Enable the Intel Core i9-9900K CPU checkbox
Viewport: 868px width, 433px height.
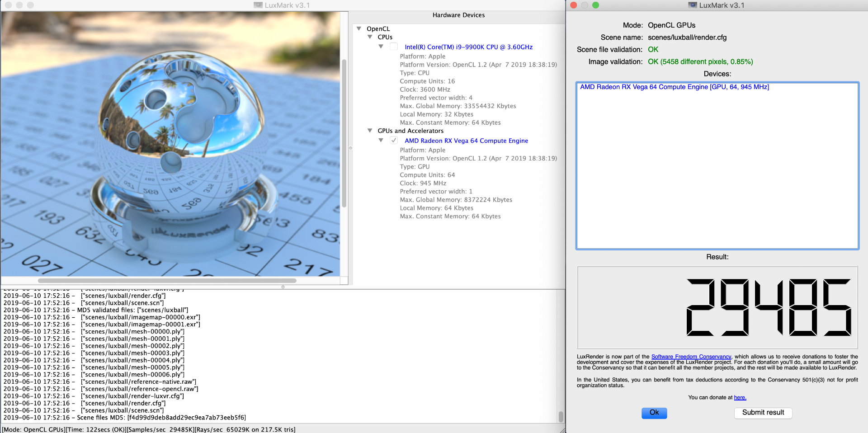tap(394, 47)
